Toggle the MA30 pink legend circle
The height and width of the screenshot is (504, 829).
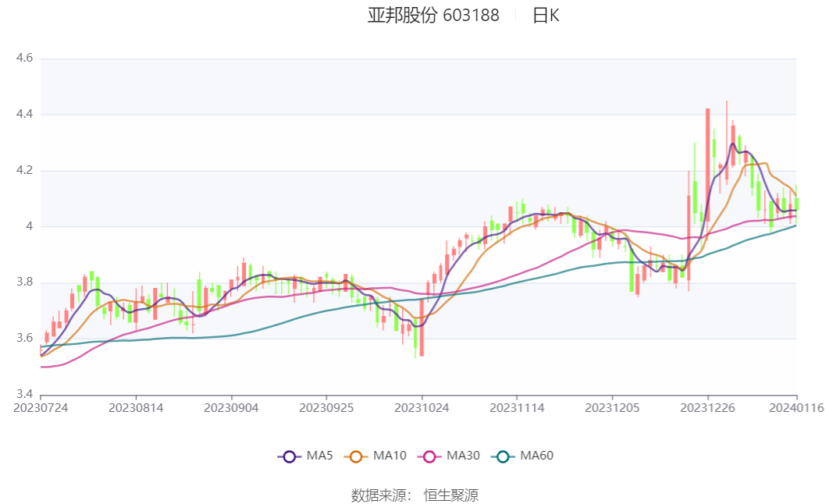coord(429,456)
